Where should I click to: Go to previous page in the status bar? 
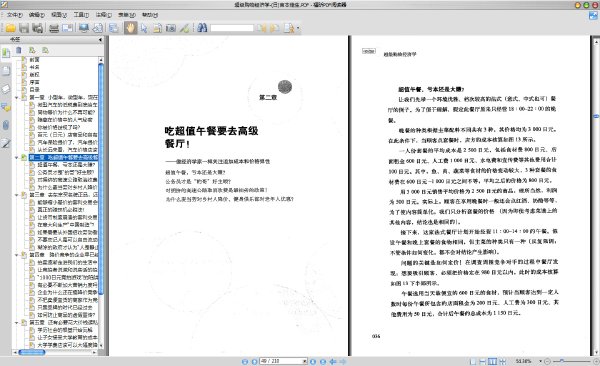point(254,361)
